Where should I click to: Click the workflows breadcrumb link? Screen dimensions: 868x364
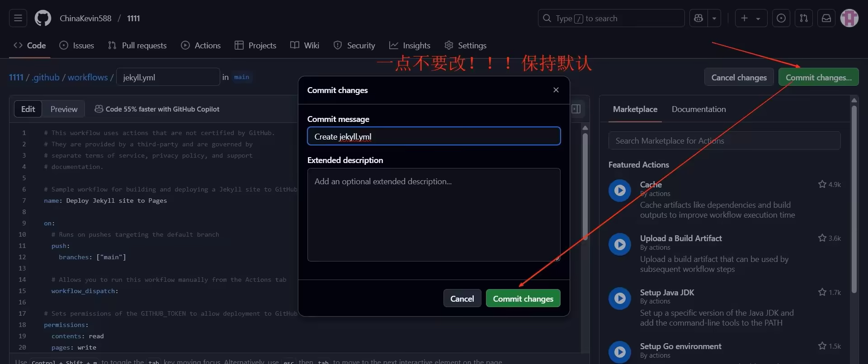[88, 77]
